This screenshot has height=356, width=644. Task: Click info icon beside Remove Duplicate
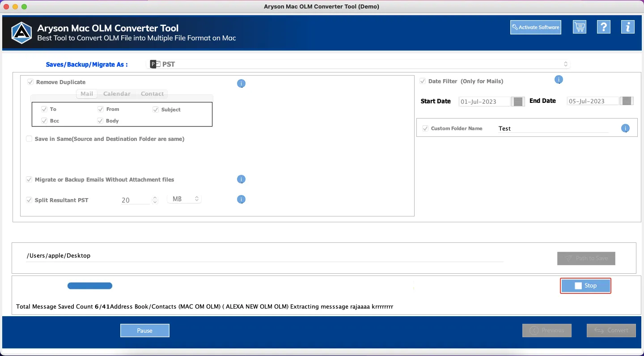point(241,83)
